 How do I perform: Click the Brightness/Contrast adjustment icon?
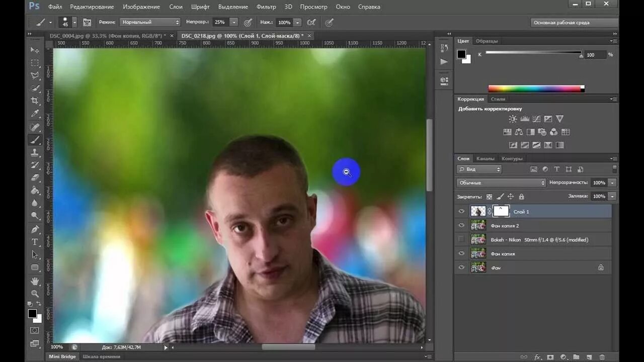point(512,119)
